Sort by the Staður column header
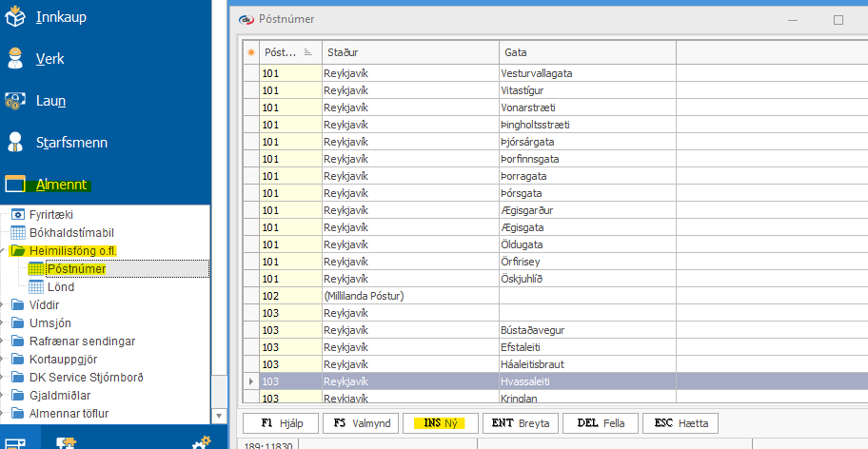 [409, 51]
